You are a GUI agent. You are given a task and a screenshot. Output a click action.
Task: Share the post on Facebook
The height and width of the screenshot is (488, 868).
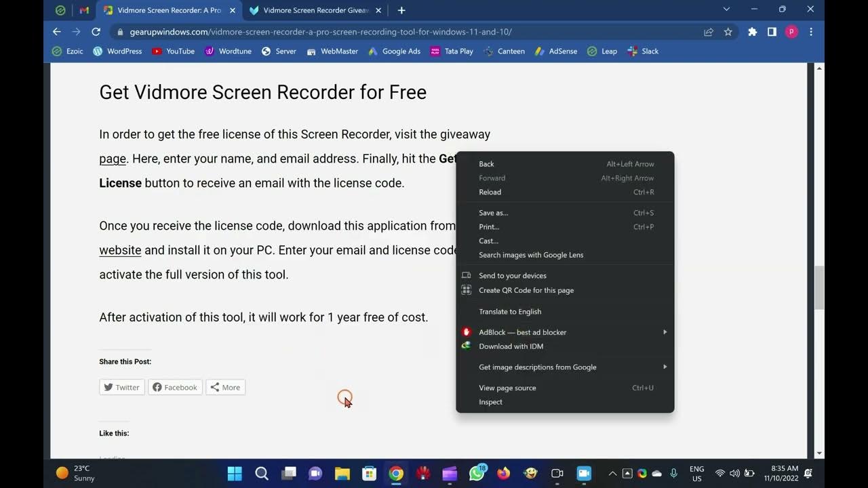pos(175,387)
